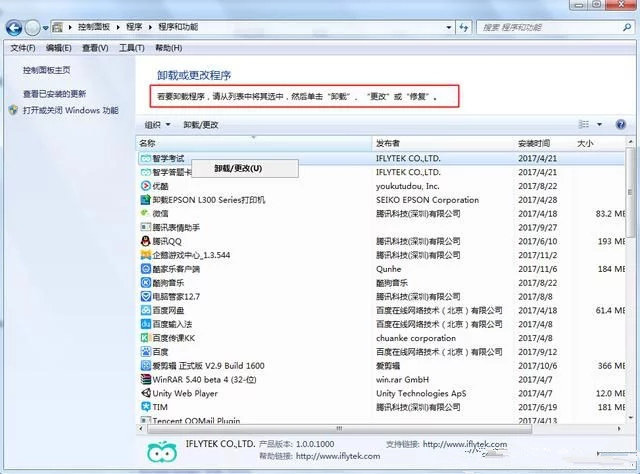The image size is (640, 474).
Task: Click the chuanke corporation publisher cell
Action: (416, 338)
